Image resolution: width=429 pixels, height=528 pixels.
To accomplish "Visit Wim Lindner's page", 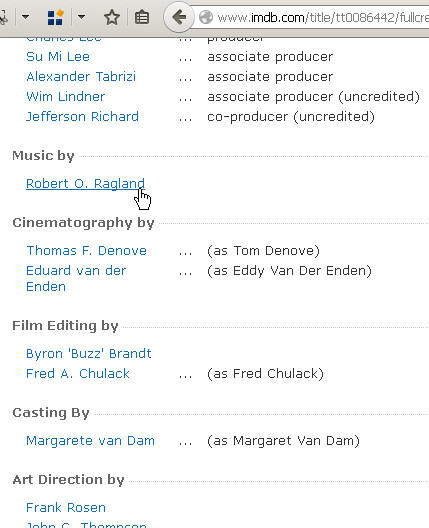I will pyautogui.click(x=66, y=97).
